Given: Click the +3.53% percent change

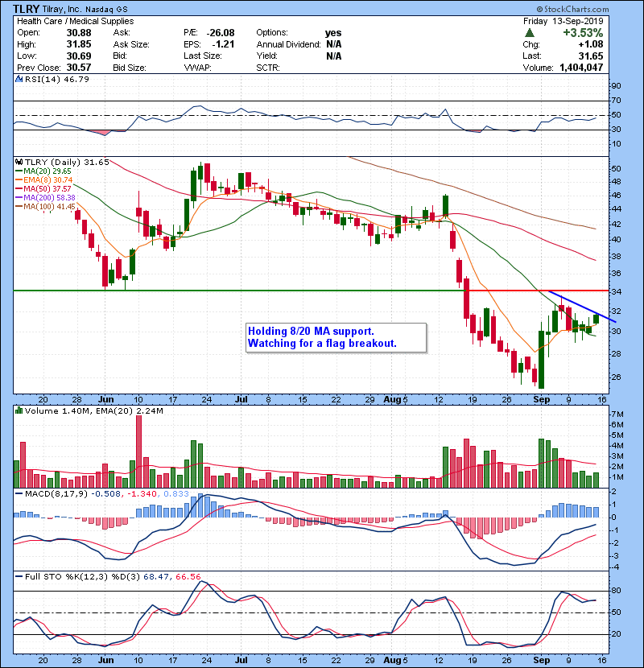Looking at the screenshot, I should click(x=583, y=33).
